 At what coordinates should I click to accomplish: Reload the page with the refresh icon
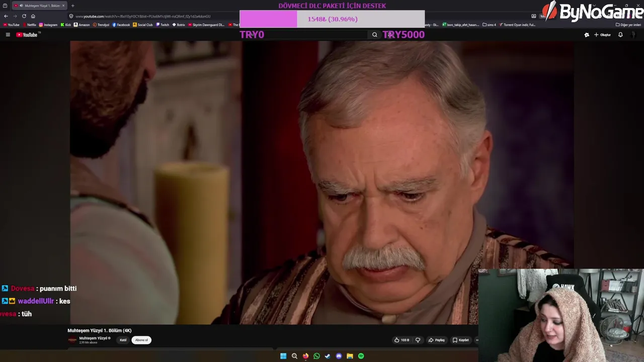click(24, 16)
